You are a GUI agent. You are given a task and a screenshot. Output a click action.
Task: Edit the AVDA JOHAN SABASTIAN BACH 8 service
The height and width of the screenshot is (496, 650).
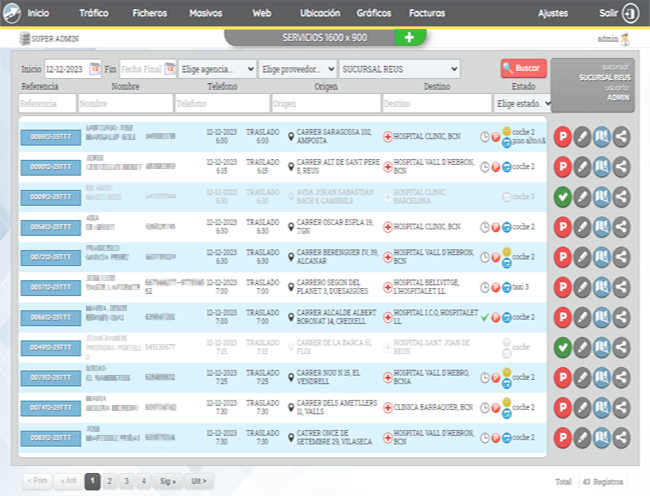(582, 197)
